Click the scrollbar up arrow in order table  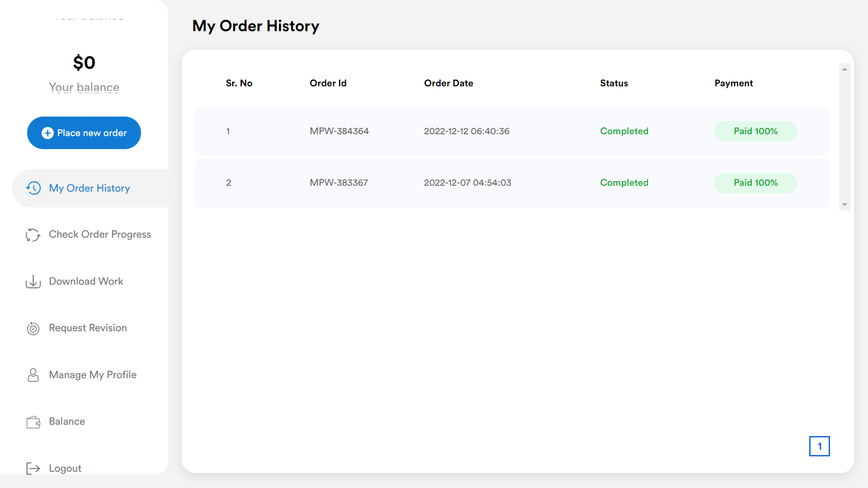844,69
